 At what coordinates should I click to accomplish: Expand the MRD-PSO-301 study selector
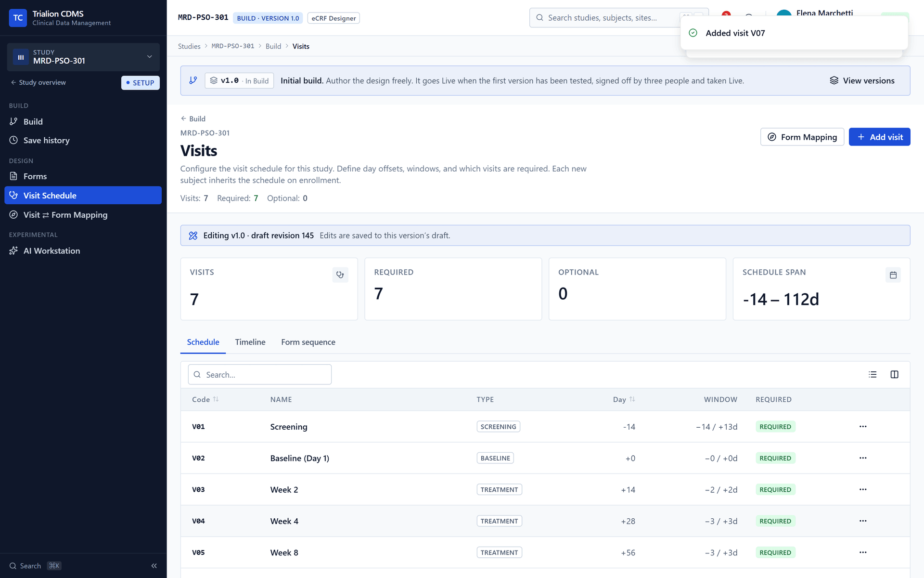[83, 57]
